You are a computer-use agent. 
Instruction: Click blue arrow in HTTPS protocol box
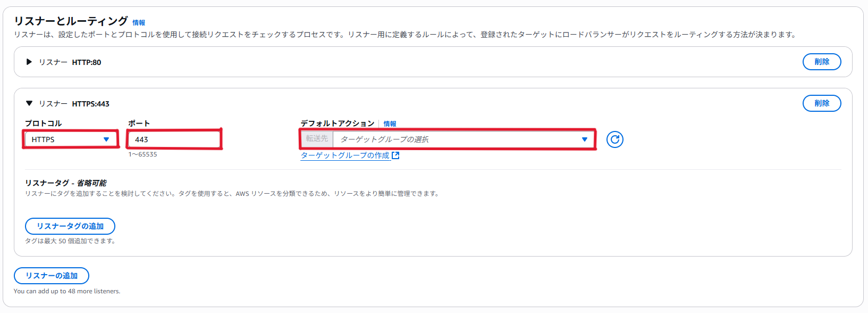106,139
